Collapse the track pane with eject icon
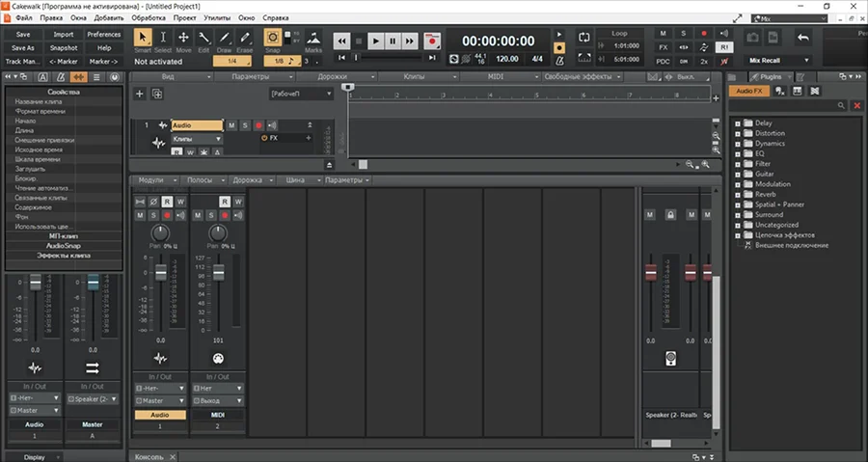 330,165
